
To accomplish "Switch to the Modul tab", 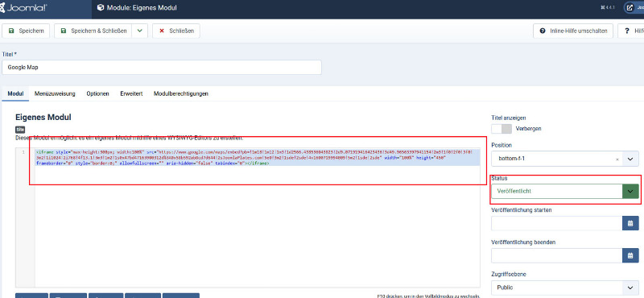I will [15, 93].
